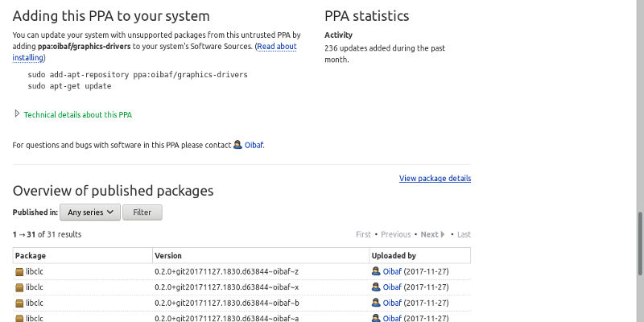Expand the Technical details disclosure triangle
Screen dimensions: 644x322
[17, 114]
